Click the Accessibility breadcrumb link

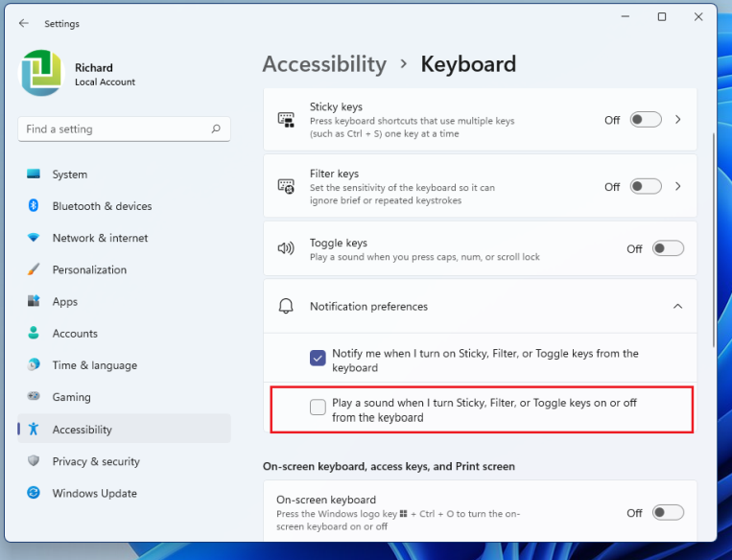tap(324, 64)
